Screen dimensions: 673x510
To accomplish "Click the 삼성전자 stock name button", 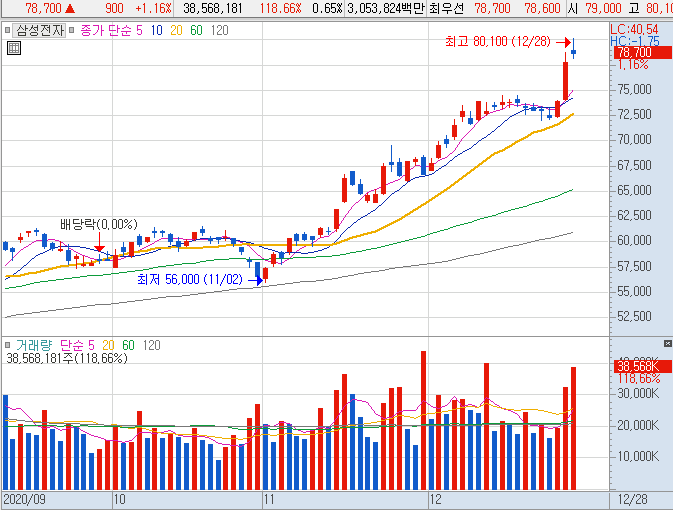I will 40,30.
